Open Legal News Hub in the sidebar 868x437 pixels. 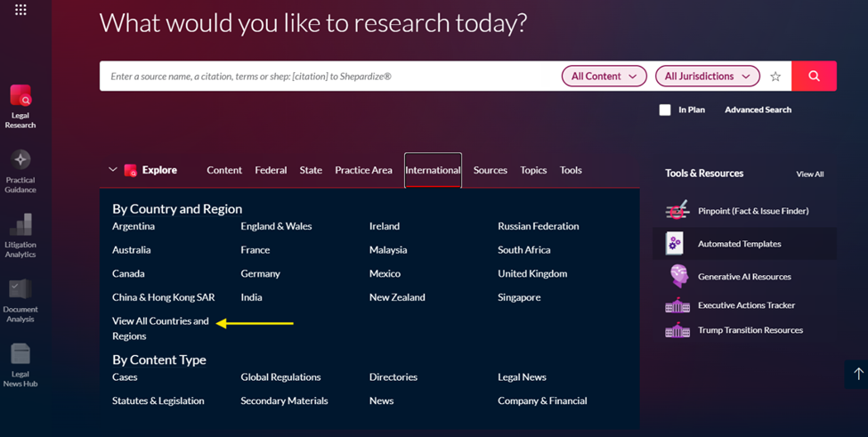point(20,366)
